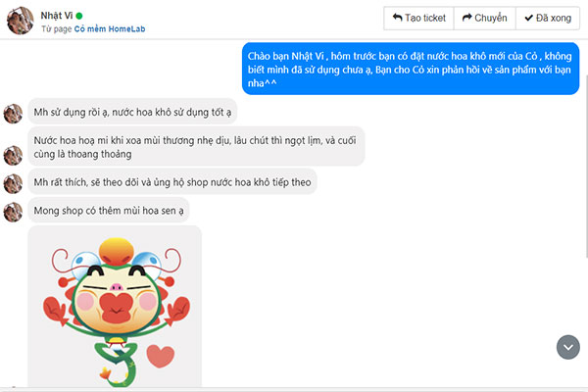The height and width of the screenshot is (392, 588).
Task: Click avatar beside 'Mong shop có thêm' message
Action: pos(13,212)
